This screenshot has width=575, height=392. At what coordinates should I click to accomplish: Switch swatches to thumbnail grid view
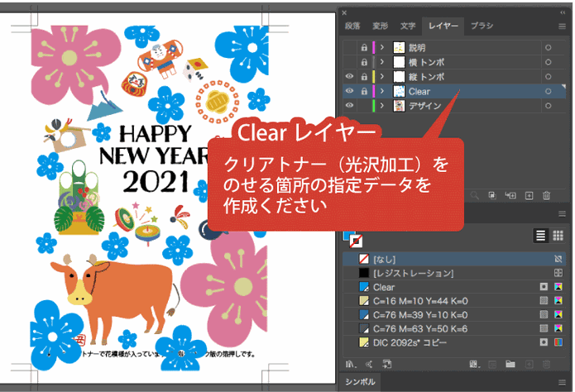(x=558, y=236)
